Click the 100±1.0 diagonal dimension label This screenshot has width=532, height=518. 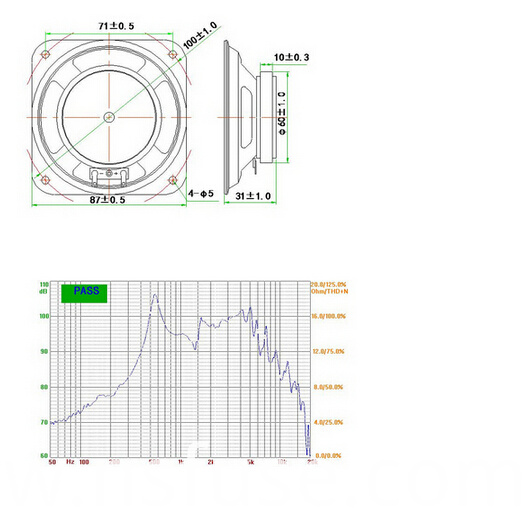click(x=200, y=35)
